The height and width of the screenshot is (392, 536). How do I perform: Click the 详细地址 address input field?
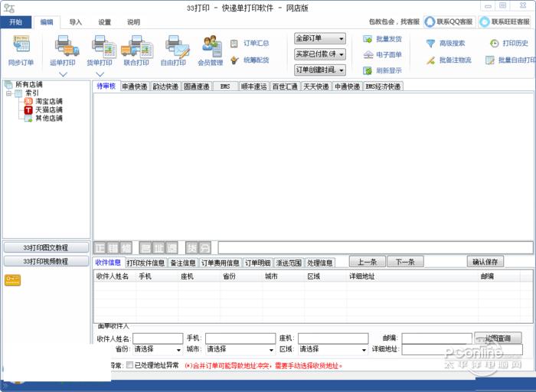coord(462,349)
